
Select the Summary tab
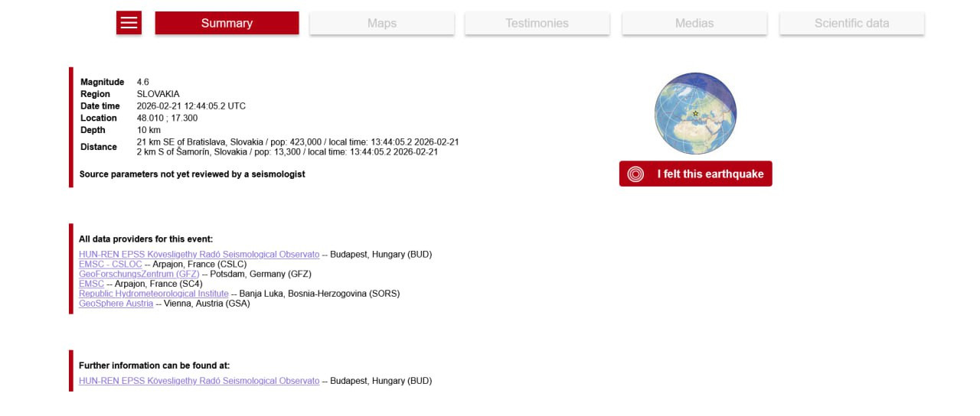tap(227, 23)
